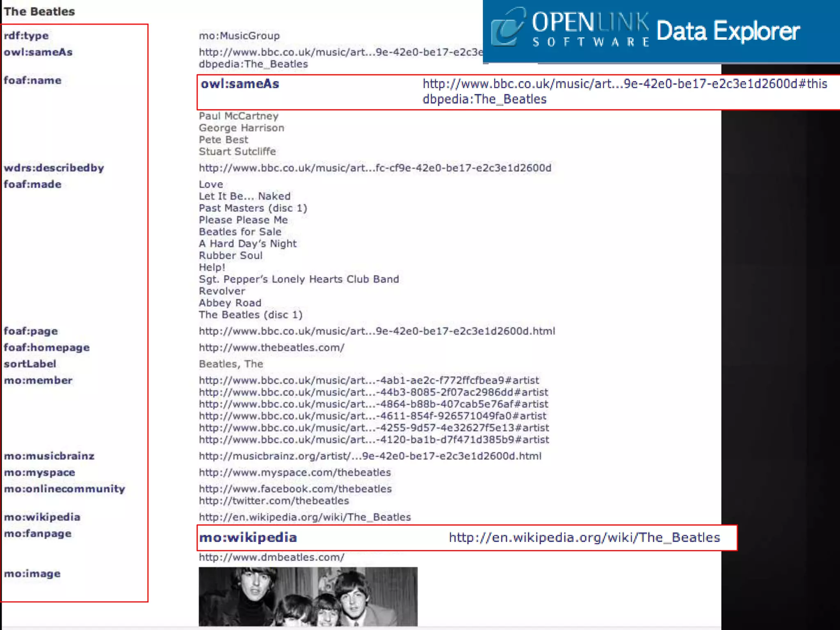Open the musicbrainz.org artist link
This screenshot has height=630, width=840.
tap(370, 456)
